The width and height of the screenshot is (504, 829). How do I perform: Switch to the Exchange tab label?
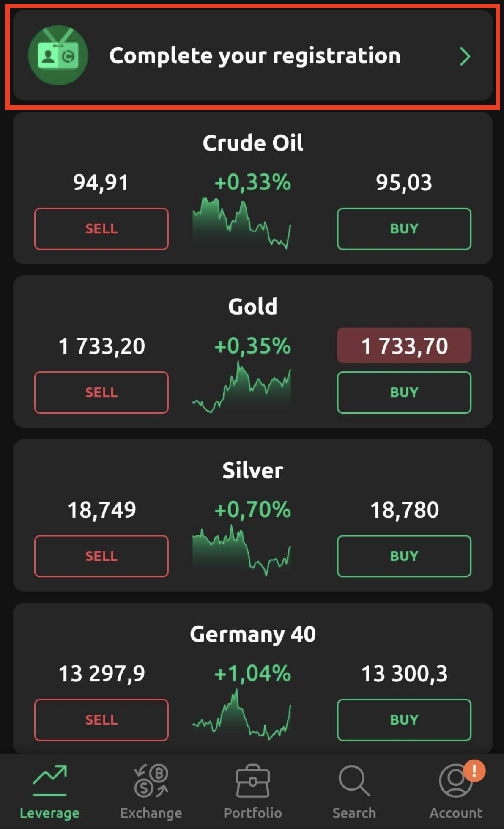pos(151,813)
